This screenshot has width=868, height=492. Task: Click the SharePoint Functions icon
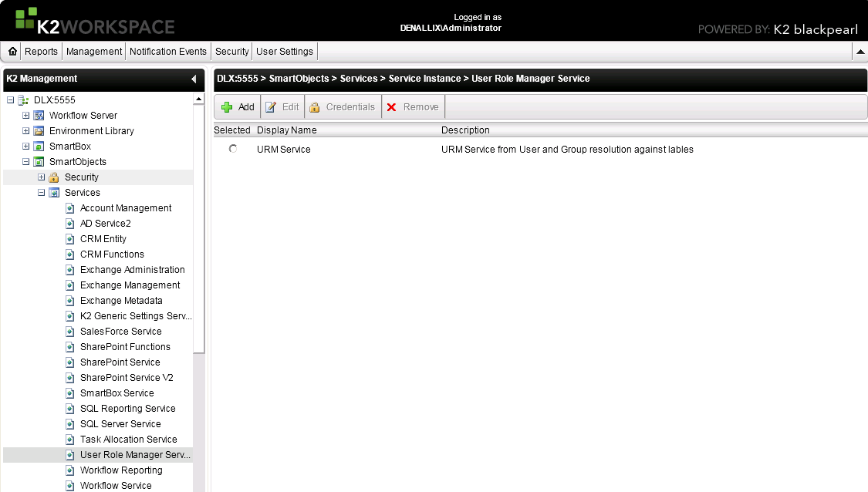point(69,348)
